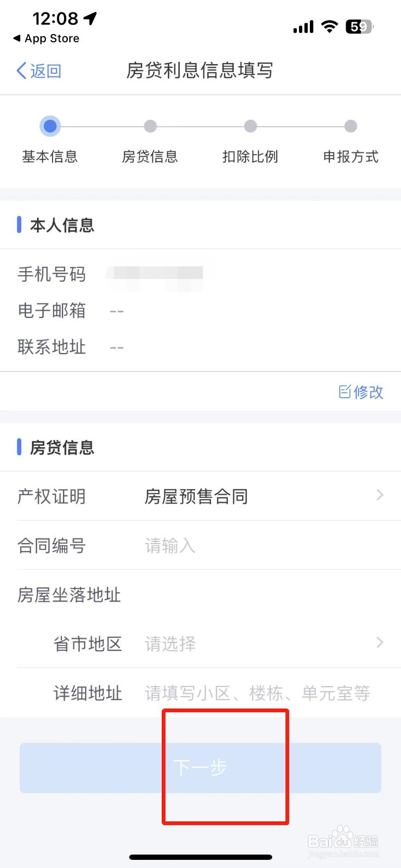Select the 基本信息 step circle

[x=50, y=126]
